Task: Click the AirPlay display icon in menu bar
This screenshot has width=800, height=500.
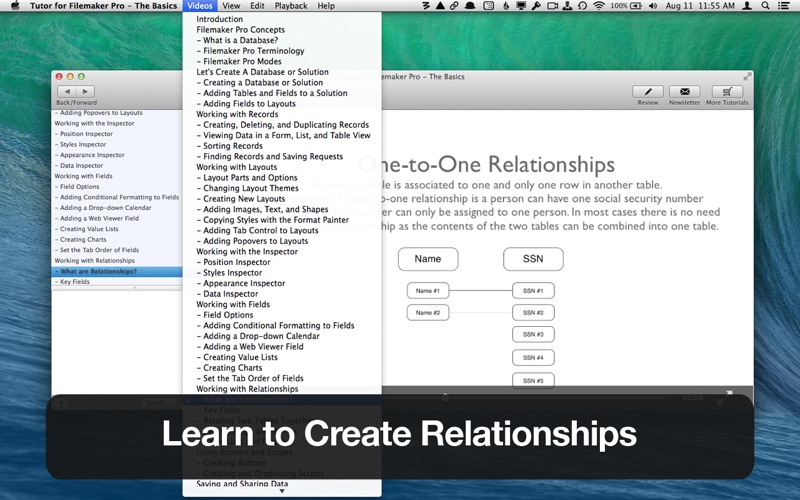Action: pyautogui.click(x=521, y=6)
